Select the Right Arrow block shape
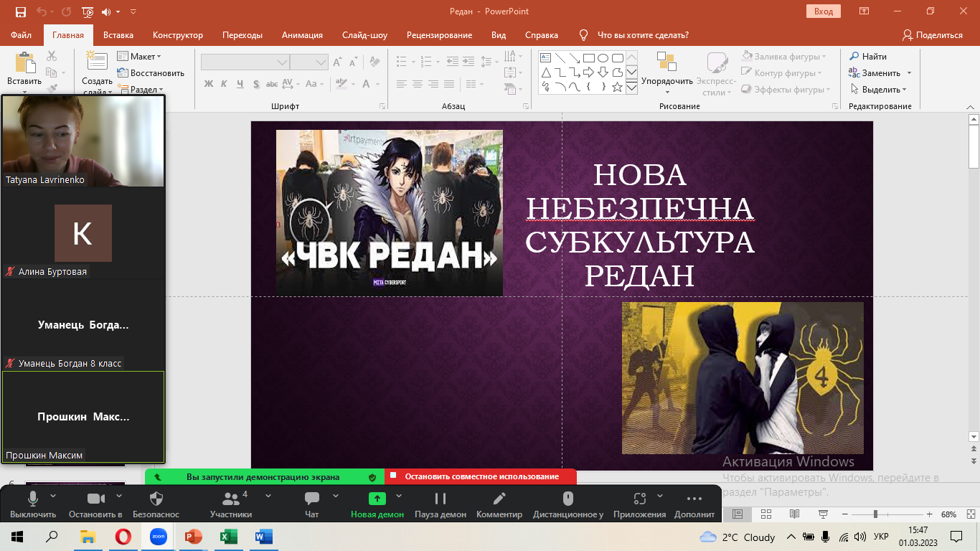This screenshot has height=551, width=980. pyautogui.click(x=588, y=72)
